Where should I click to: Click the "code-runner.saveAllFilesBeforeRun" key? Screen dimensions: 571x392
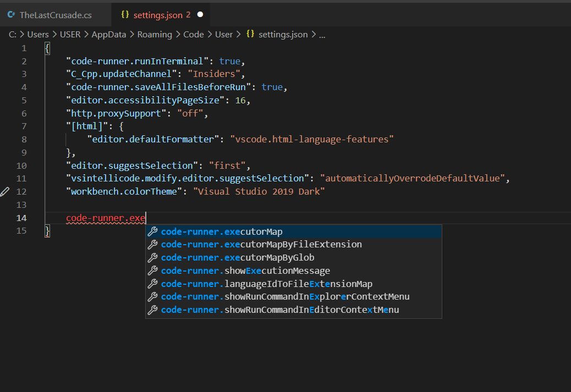[x=158, y=87]
